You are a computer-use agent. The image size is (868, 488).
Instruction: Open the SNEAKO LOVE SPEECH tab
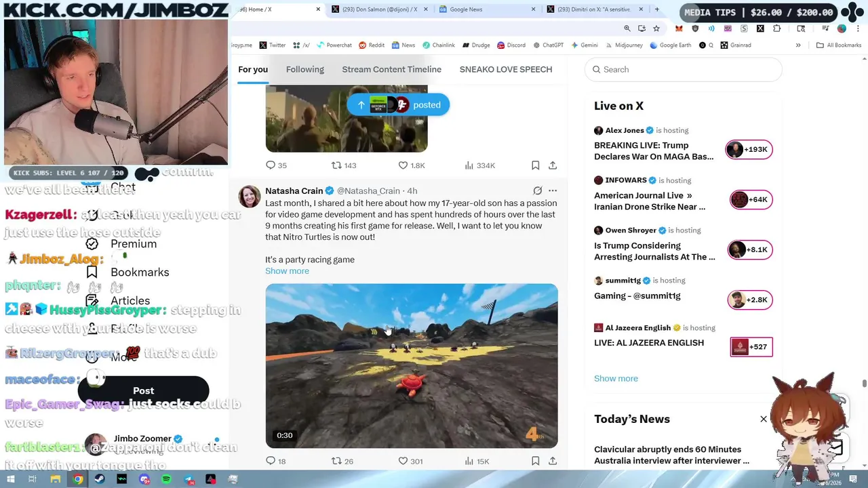pos(506,69)
